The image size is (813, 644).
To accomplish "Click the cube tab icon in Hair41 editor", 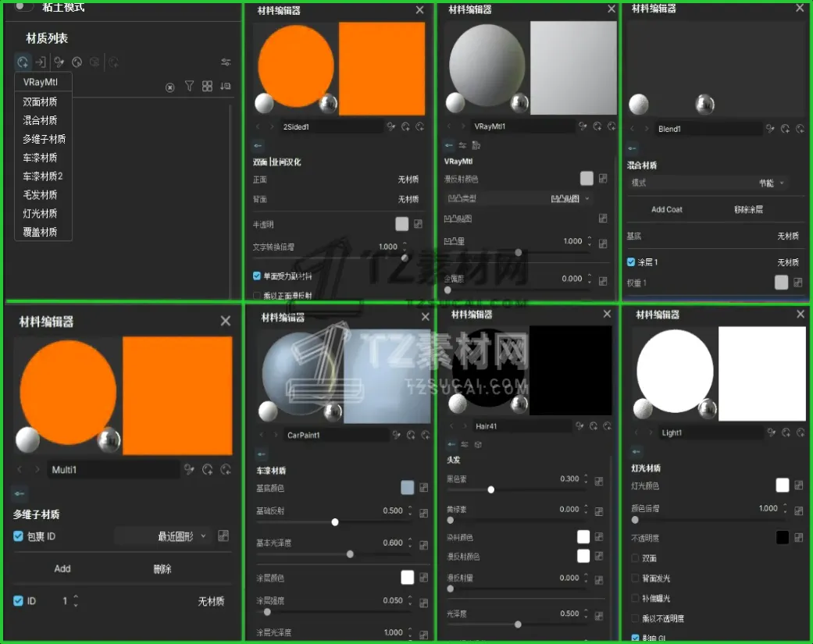I will pos(478,444).
